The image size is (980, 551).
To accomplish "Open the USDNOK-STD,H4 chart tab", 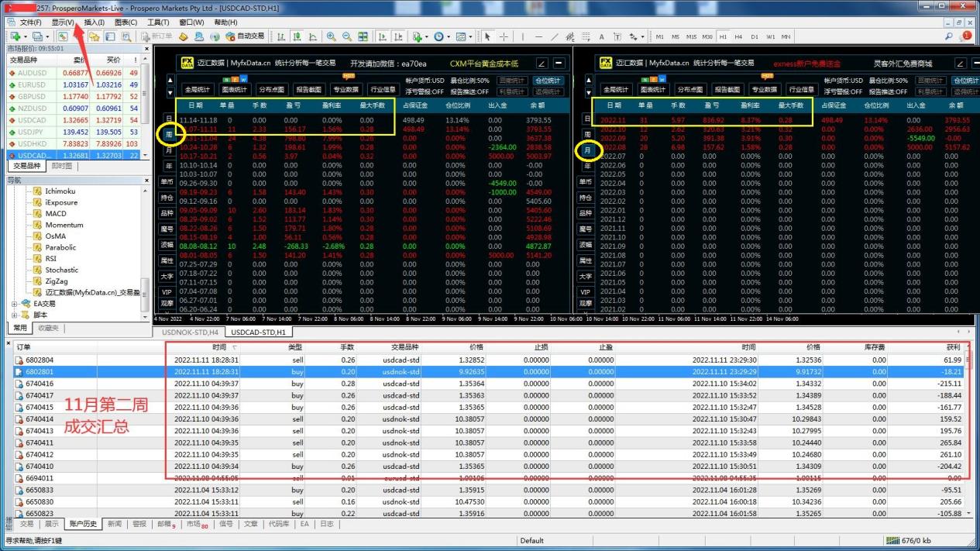I will pyautogui.click(x=191, y=332).
